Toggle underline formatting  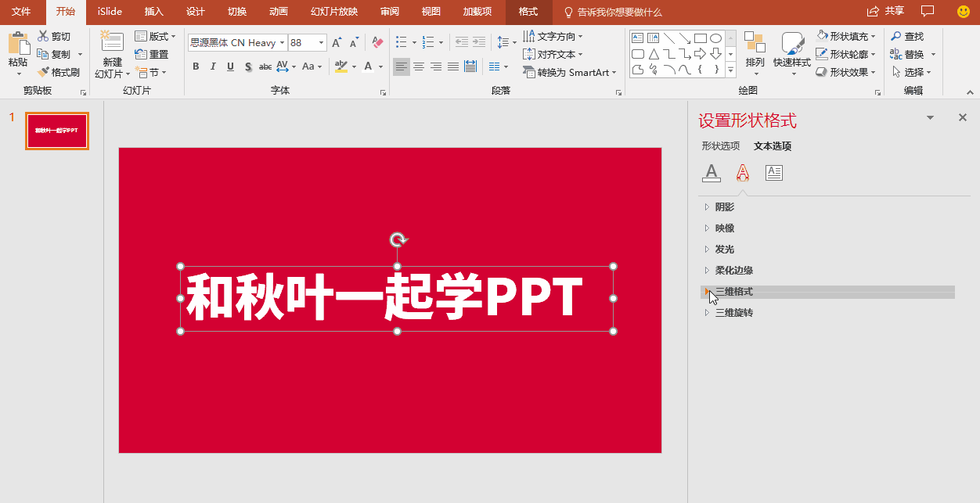(230, 66)
